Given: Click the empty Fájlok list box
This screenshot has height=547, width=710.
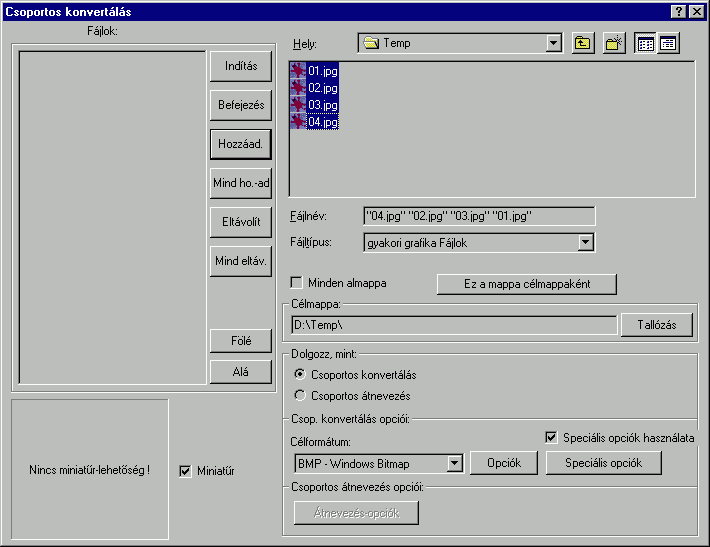Looking at the screenshot, I should [x=112, y=217].
